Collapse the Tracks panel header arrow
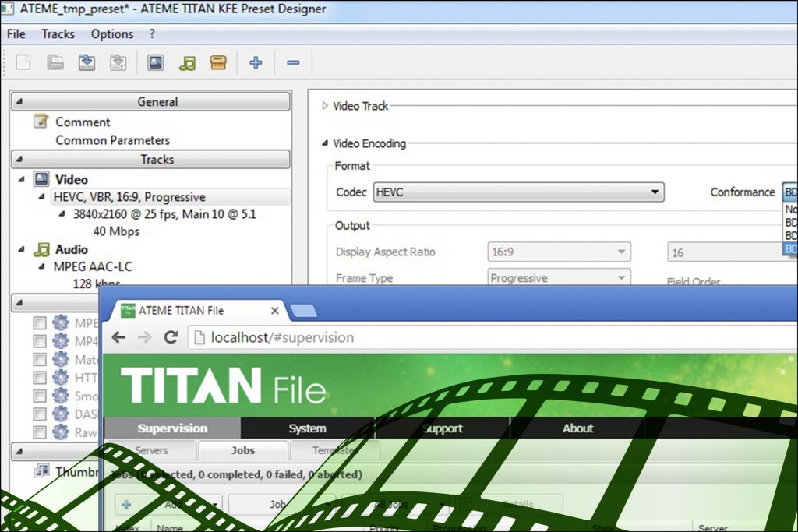Screen dimensions: 798x532 (x=19, y=159)
